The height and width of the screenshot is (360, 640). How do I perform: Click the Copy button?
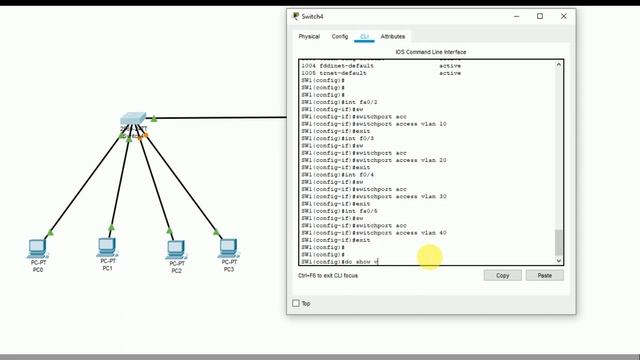[502, 276]
